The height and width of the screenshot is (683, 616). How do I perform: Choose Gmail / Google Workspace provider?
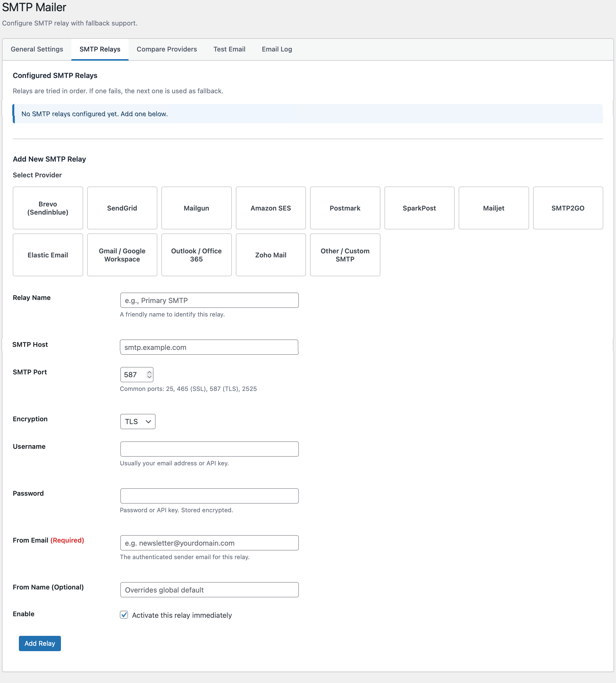[x=122, y=255]
